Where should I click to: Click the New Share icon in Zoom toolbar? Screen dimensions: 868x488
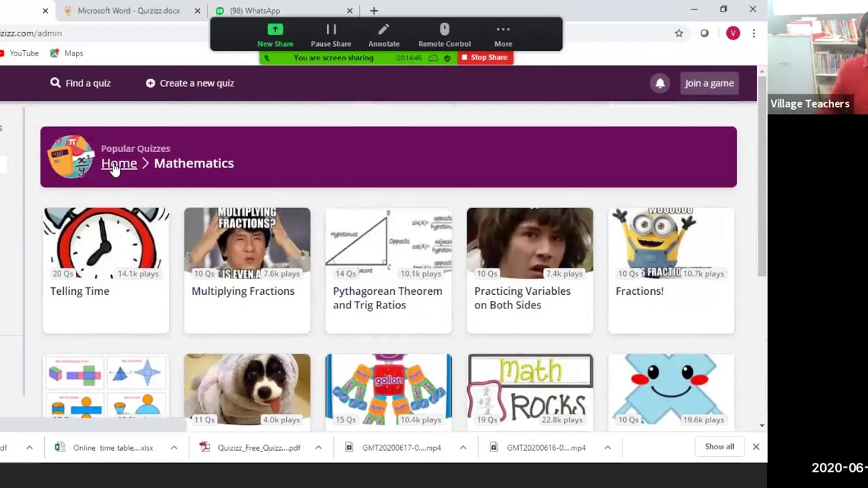pyautogui.click(x=275, y=29)
